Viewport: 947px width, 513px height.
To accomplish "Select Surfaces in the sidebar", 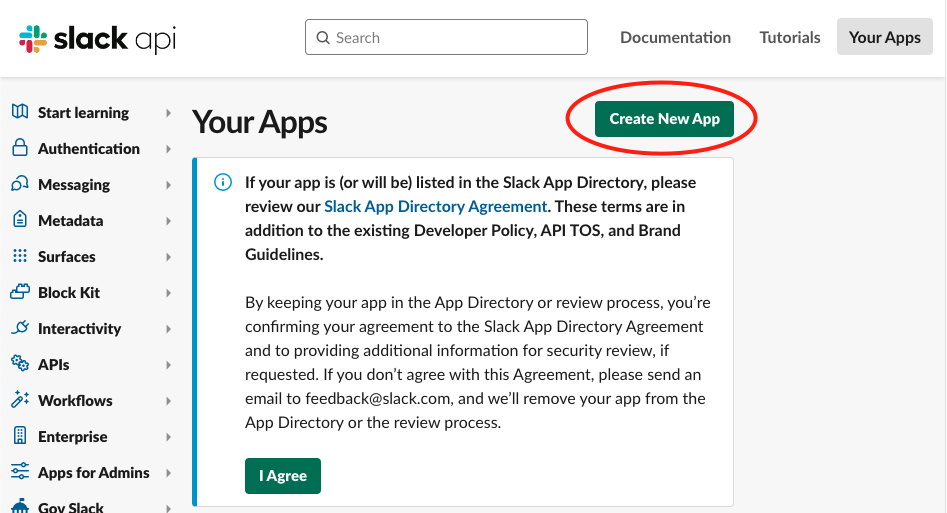I will (x=66, y=257).
